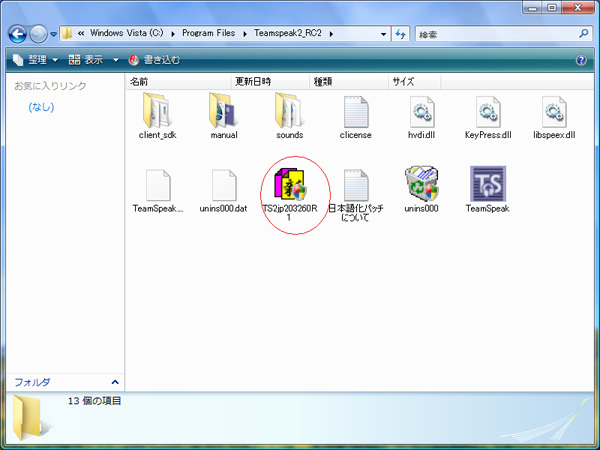Screen dimensions: 600x450
Task: Open the Help question mark icon
Action: pyautogui.click(x=581, y=60)
